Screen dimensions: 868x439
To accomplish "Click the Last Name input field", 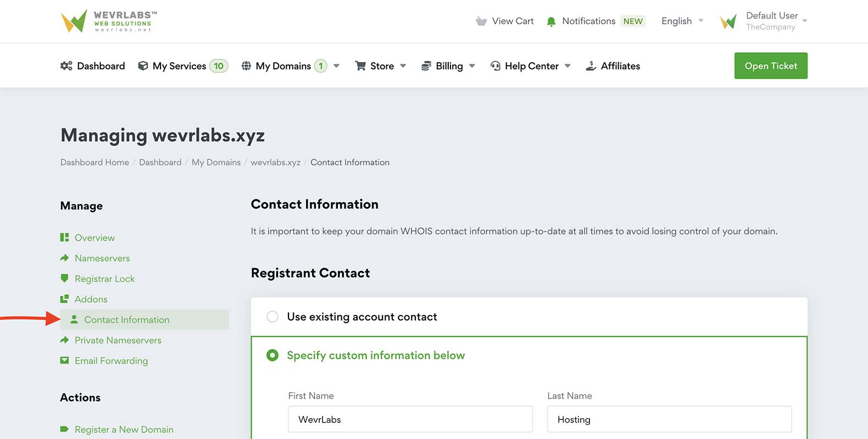I will pyautogui.click(x=669, y=419).
